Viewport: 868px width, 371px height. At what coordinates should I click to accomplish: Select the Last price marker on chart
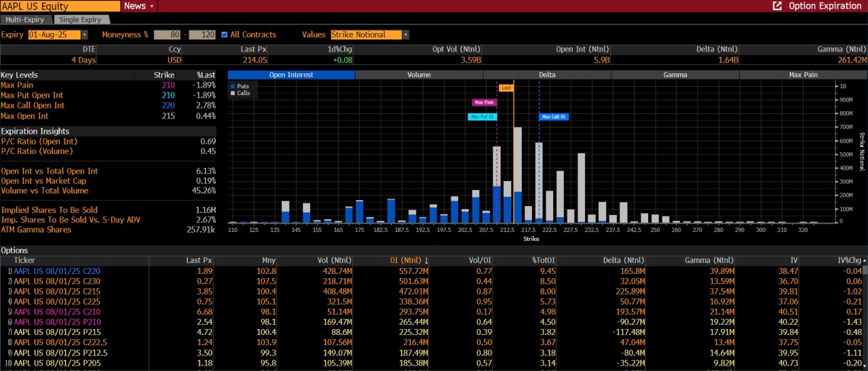(x=506, y=88)
